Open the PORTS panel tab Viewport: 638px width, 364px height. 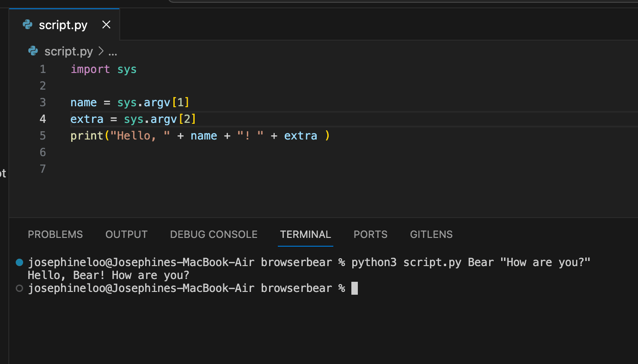[370, 234]
